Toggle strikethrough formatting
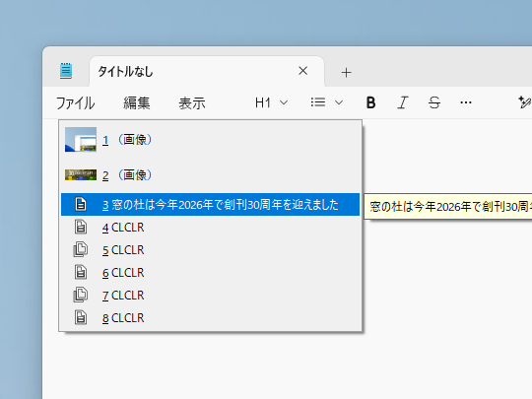Screen dimensions: 532x399 (x=433, y=102)
